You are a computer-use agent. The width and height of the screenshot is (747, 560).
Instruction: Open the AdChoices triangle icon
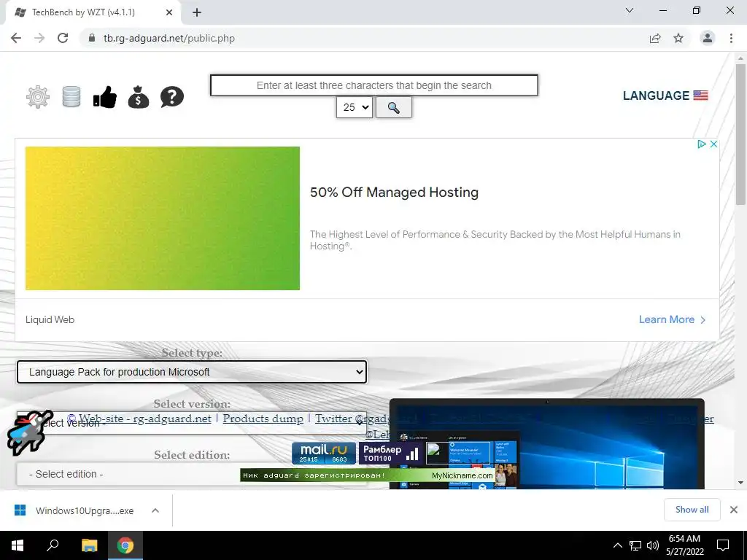tap(701, 144)
